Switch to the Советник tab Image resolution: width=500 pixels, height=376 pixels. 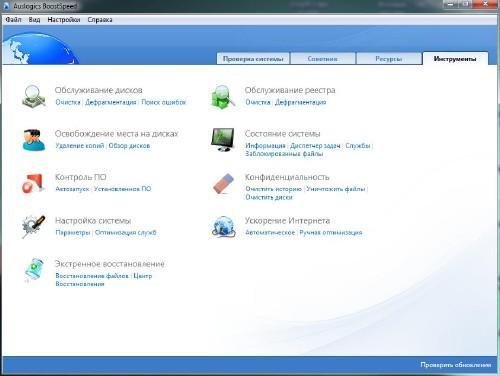[322, 59]
